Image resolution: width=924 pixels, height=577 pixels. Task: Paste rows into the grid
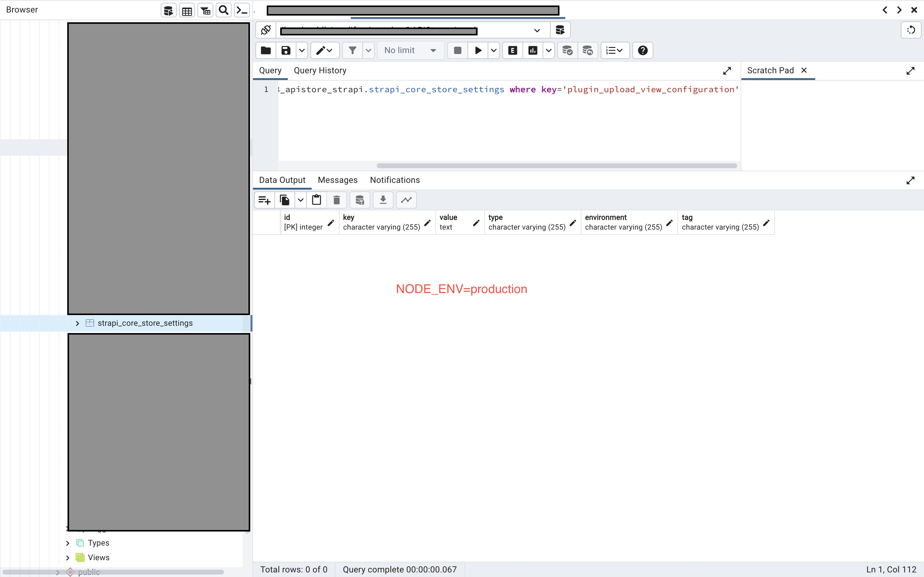point(317,200)
